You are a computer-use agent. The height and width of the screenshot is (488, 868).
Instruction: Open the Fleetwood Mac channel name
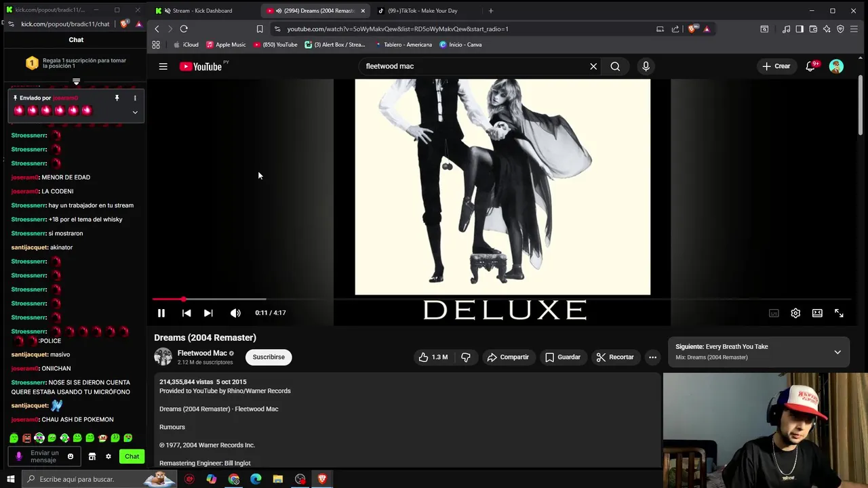[202, 353]
